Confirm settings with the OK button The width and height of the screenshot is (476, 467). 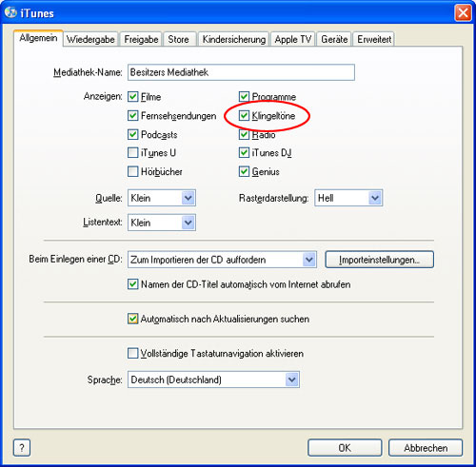click(345, 448)
